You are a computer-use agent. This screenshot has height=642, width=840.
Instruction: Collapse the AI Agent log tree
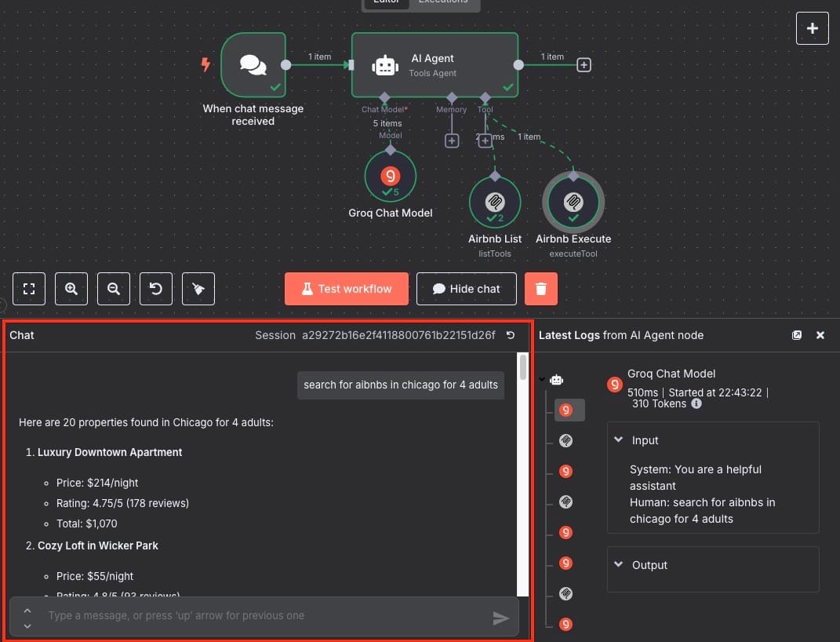coord(542,379)
